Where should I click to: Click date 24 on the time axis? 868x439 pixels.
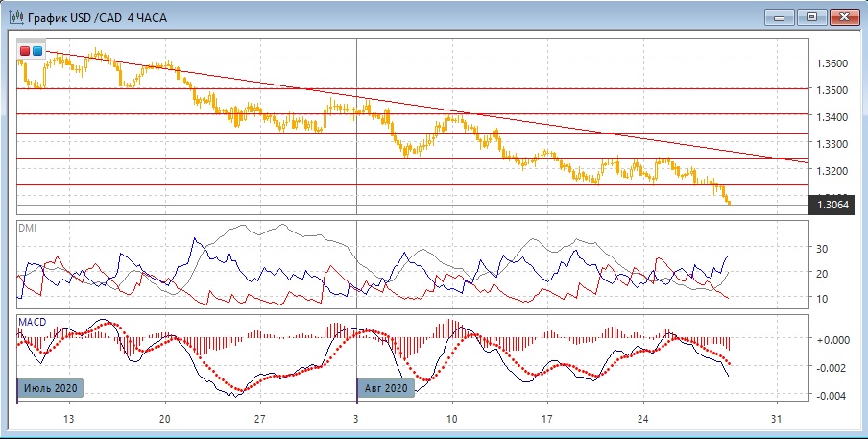point(643,420)
